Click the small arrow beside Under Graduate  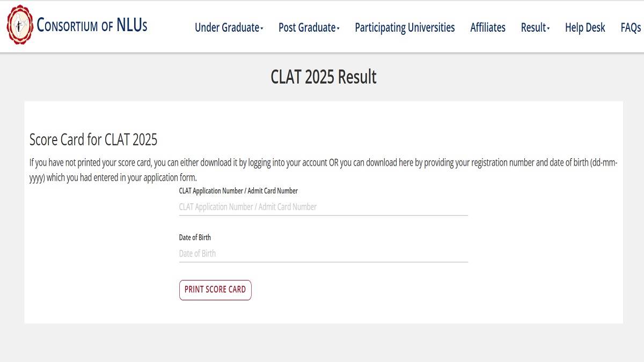[x=262, y=28]
